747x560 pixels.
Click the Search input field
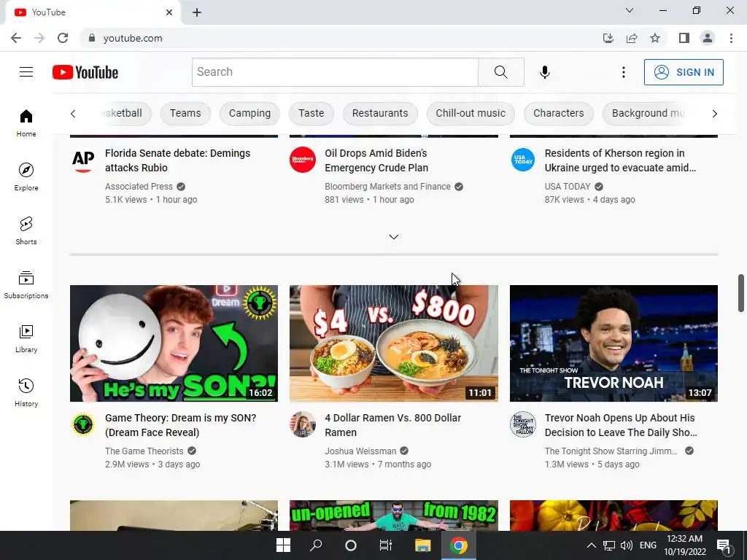tap(335, 72)
